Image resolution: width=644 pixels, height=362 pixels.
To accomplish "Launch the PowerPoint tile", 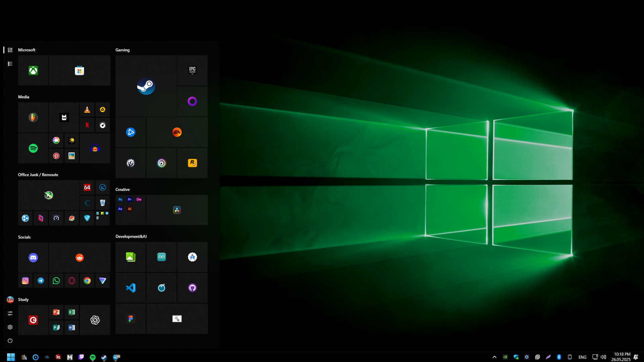I will [x=56, y=312].
